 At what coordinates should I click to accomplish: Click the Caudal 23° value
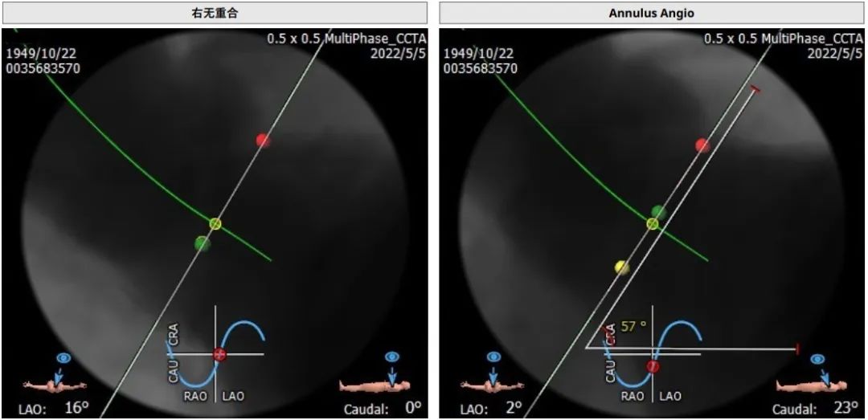[x=847, y=408]
